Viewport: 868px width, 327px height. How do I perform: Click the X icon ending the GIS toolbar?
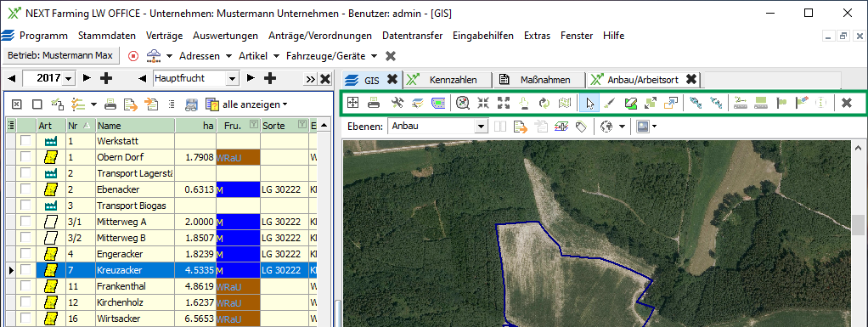846,103
